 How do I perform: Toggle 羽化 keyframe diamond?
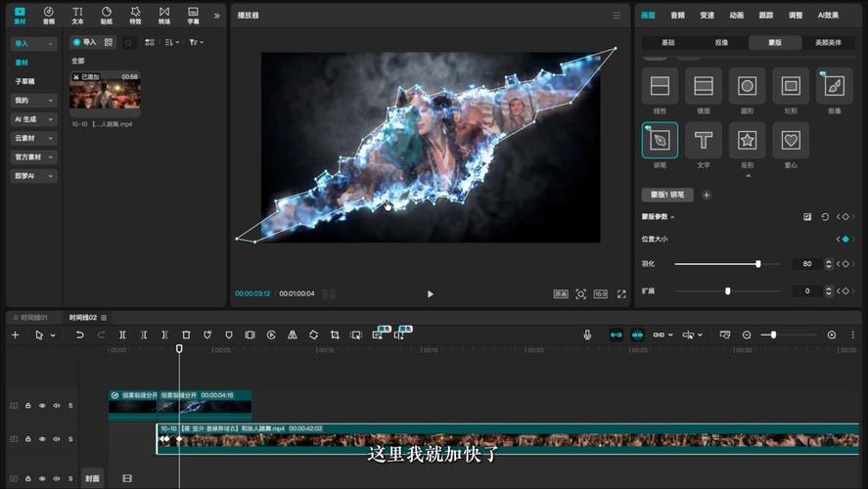coord(845,264)
